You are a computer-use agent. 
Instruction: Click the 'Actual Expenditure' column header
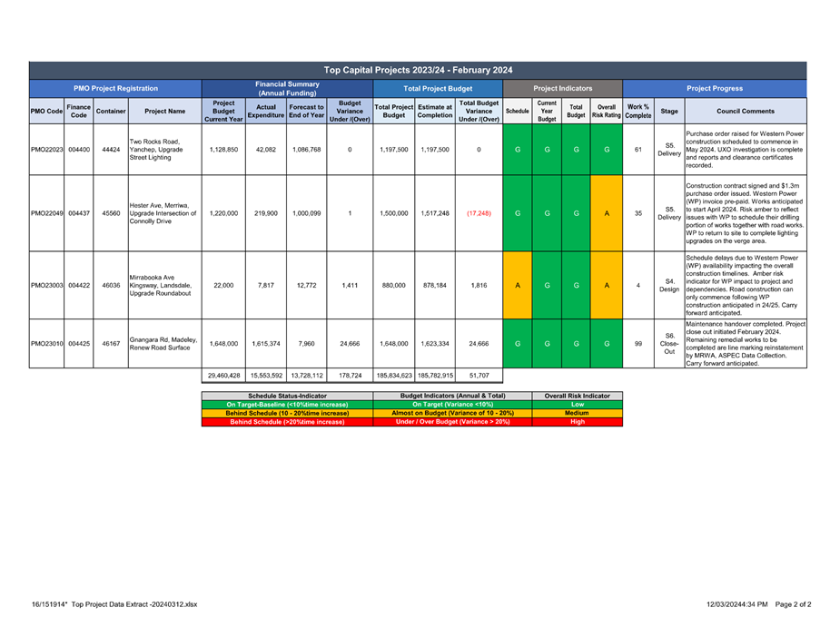[x=266, y=112]
